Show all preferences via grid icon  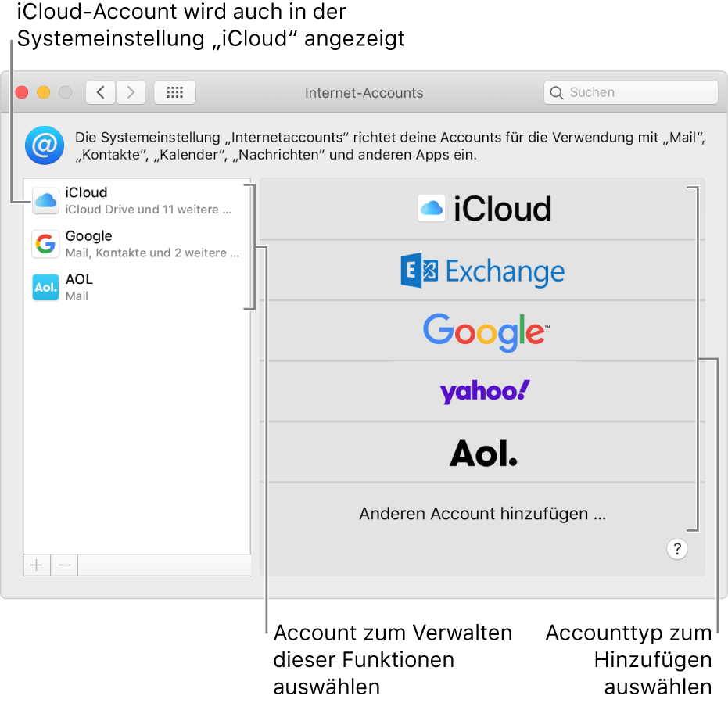point(174,92)
